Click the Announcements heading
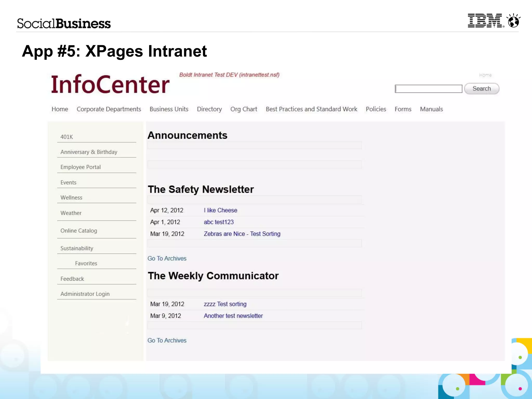The height and width of the screenshot is (399, 532). point(187,135)
